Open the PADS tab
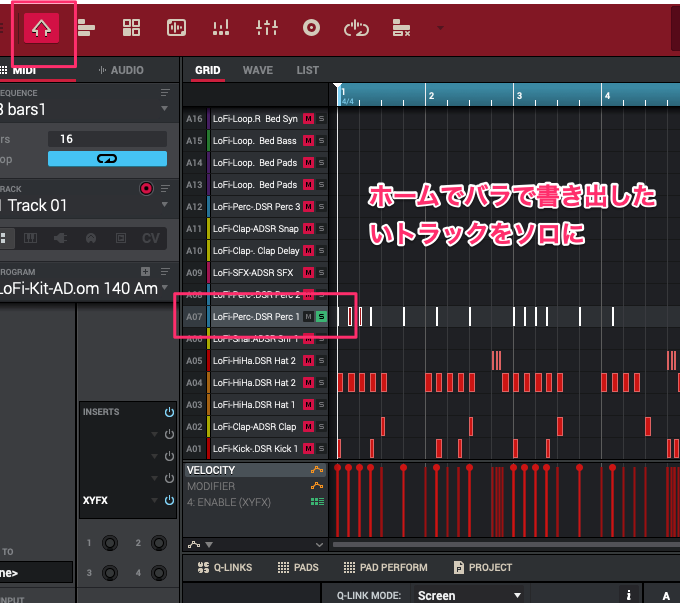This screenshot has height=603, width=680. click(x=298, y=567)
